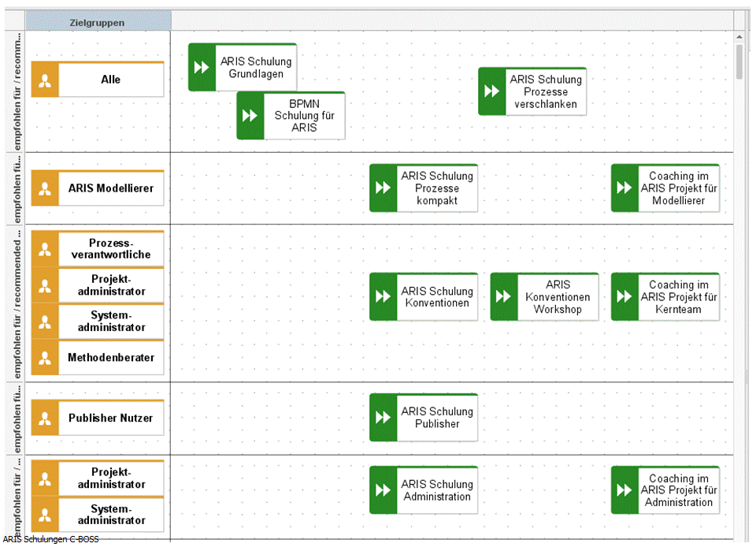Click the Publisher Nutzer person icon

45,418
